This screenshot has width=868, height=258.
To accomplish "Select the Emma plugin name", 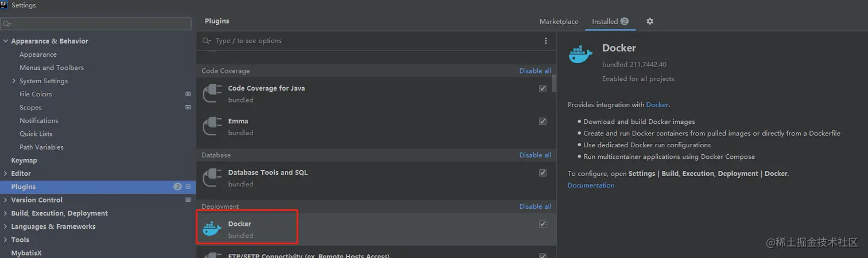I will 238,121.
